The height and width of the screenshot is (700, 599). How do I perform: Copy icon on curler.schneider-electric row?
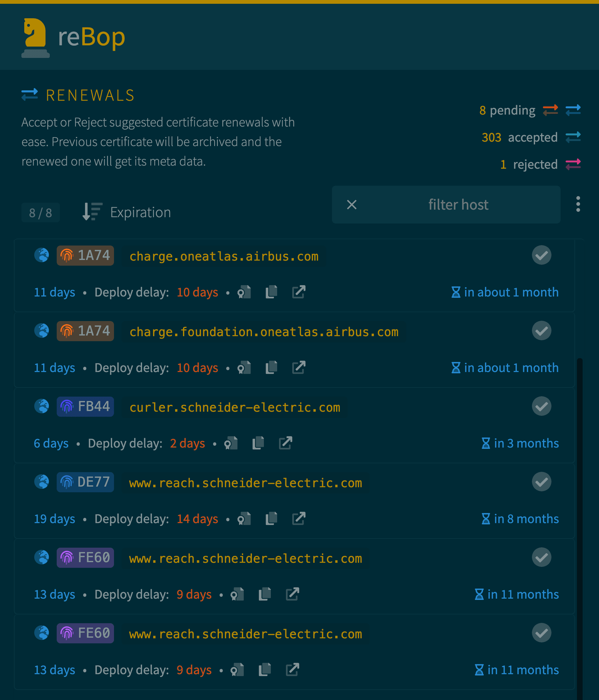(258, 443)
